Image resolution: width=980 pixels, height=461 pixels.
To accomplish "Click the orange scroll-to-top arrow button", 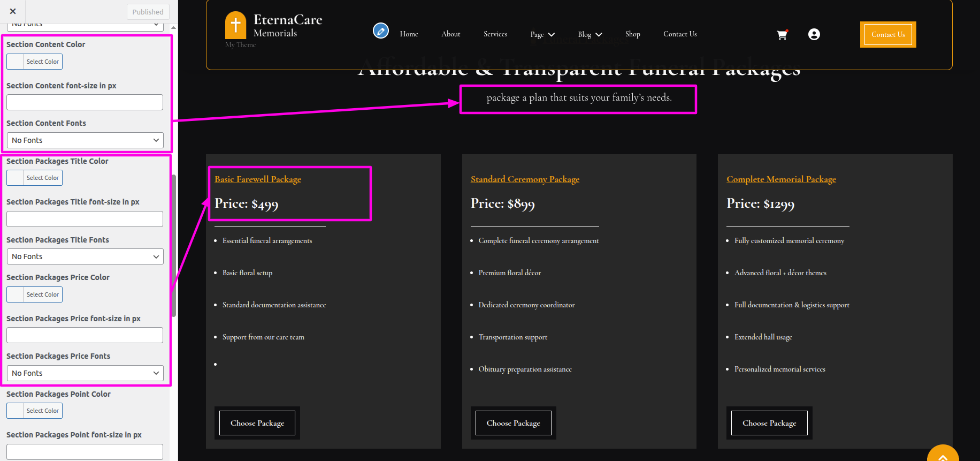I will [943, 455].
